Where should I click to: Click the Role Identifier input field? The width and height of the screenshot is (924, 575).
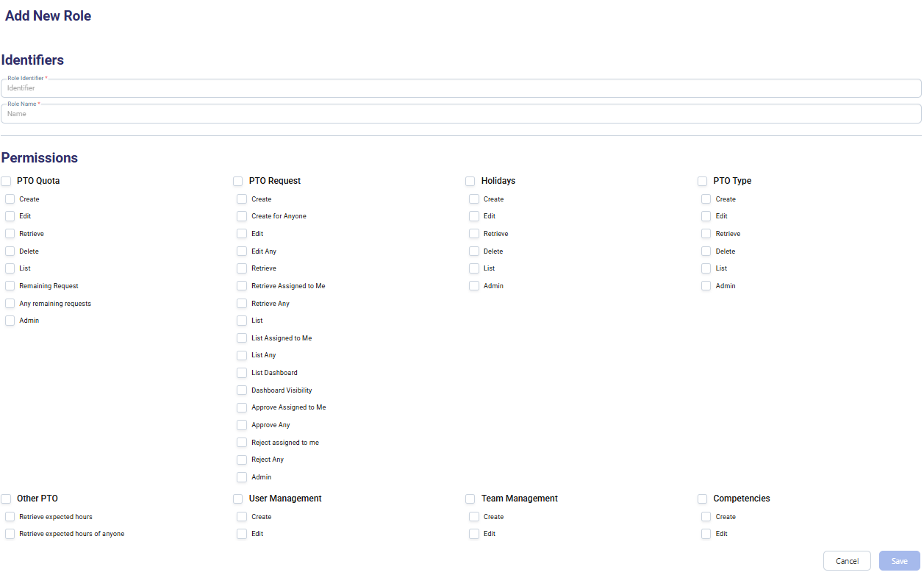click(x=461, y=88)
